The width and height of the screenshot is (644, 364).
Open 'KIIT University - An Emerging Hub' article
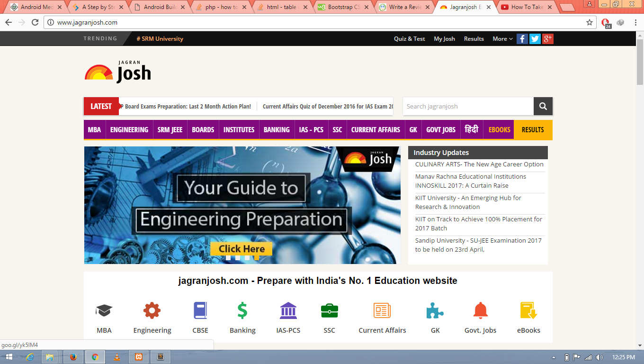point(468,202)
